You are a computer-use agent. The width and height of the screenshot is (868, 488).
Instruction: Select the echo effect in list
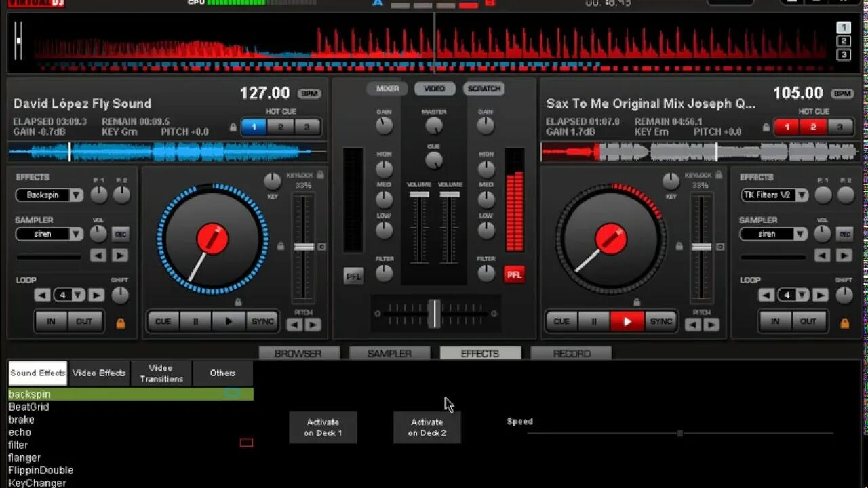(20, 432)
